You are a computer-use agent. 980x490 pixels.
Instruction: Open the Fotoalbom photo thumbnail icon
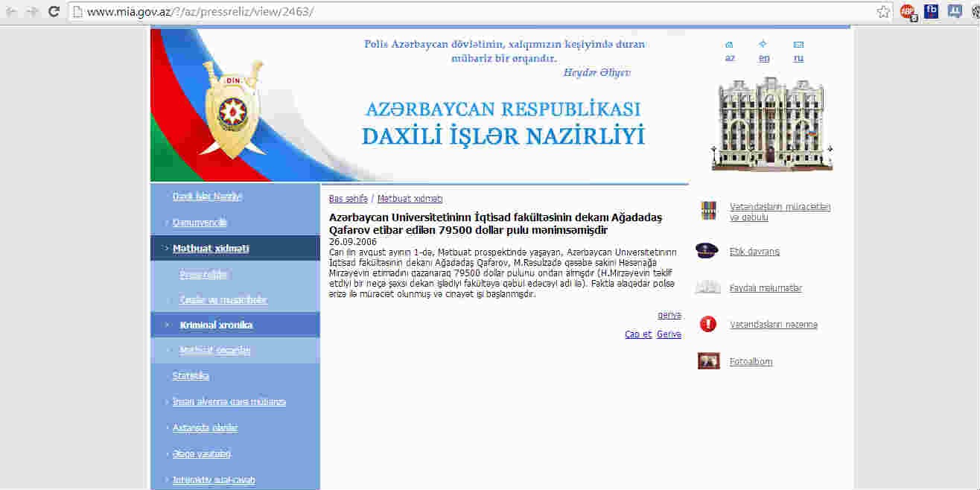point(708,361)
